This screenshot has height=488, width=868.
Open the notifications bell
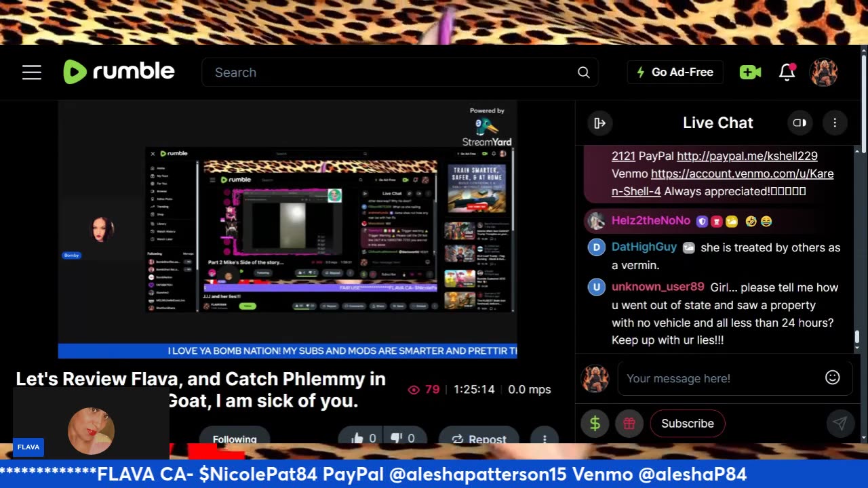[787, 72]
